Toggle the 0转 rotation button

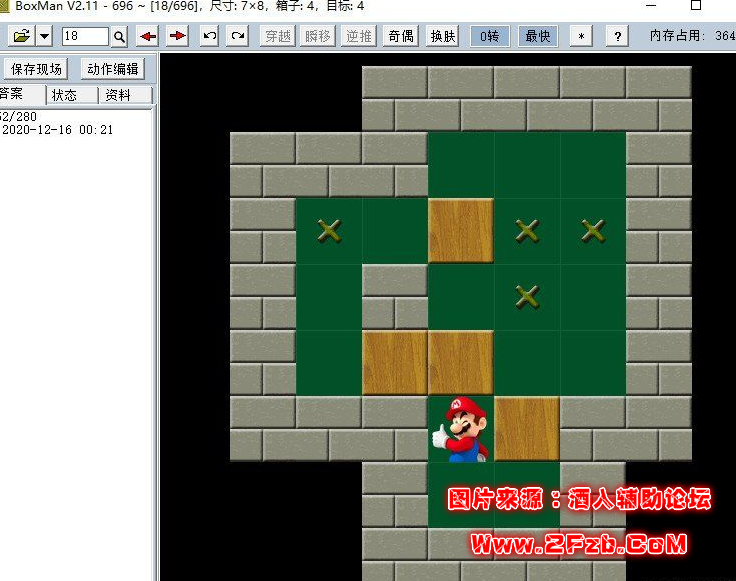point(490,37)
